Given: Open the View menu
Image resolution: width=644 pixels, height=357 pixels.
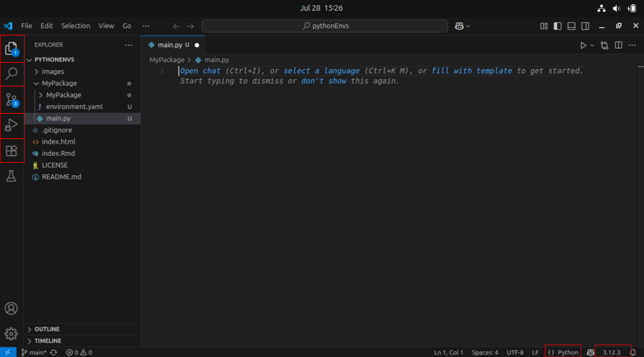Looking at the screenshot, I should click(106, 26).
